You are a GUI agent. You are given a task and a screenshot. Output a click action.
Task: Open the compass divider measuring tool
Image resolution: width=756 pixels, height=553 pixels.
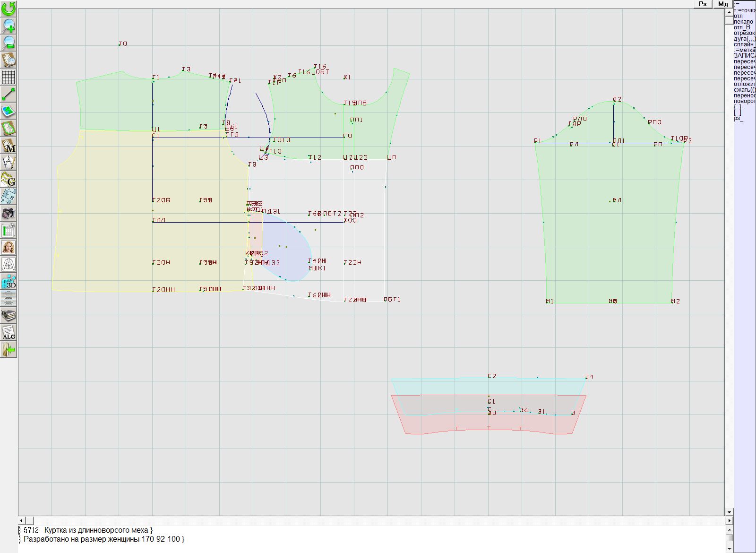[9, 163]
